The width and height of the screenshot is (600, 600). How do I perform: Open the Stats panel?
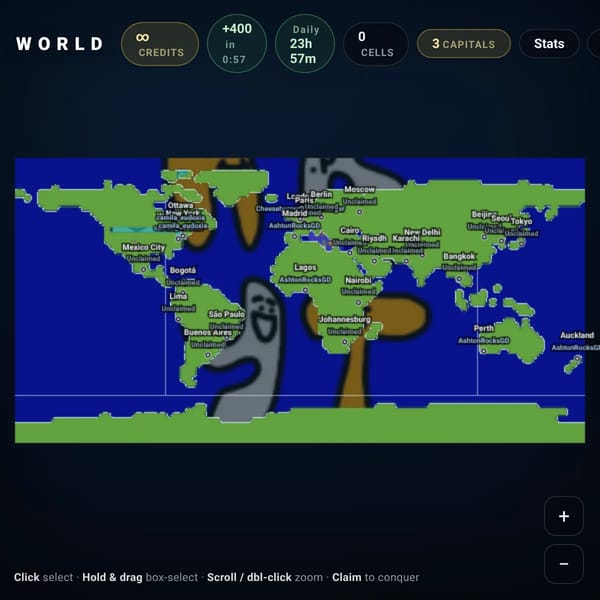click(x=549, y=44)
